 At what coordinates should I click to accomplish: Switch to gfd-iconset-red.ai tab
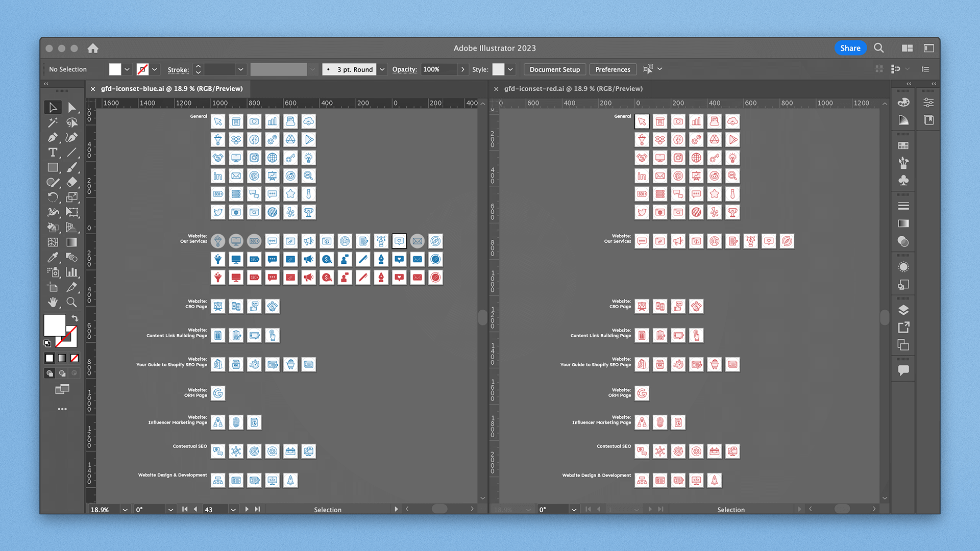click(573, 89)
